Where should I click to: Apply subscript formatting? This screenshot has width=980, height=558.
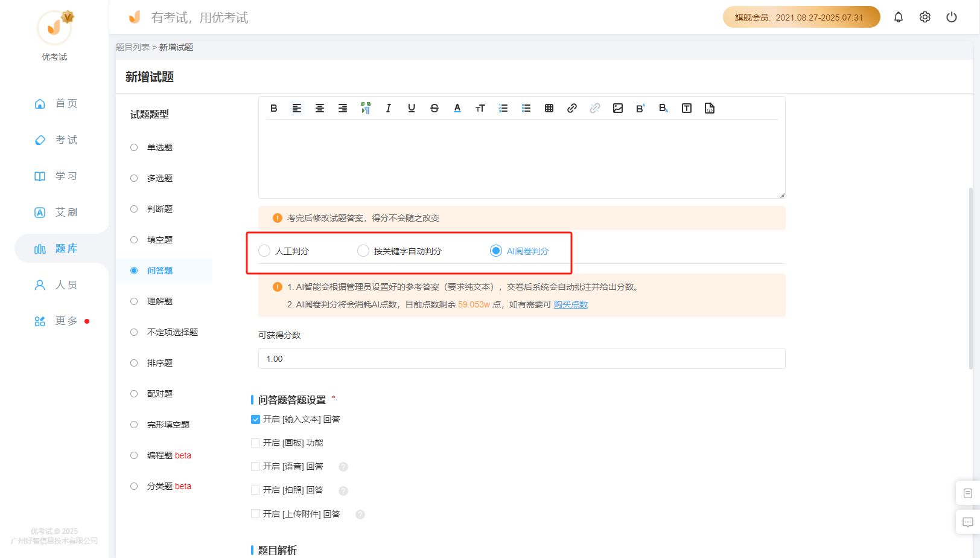(x=664, y=108)
